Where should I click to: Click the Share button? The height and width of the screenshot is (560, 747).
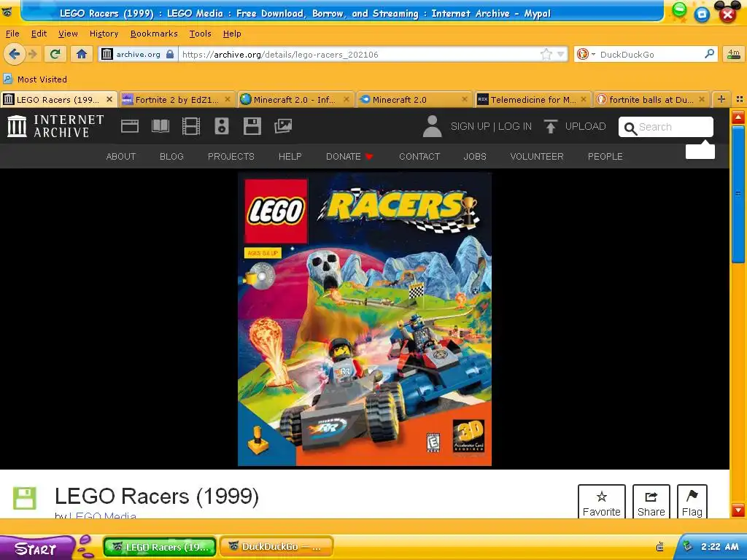pos(651,502)
